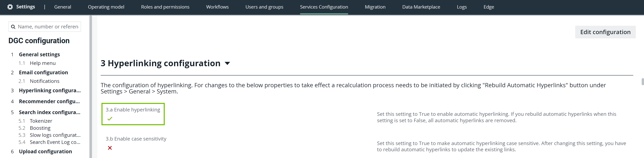
Task: Switch to Roles and permissions tab
Action: (165, 7)
